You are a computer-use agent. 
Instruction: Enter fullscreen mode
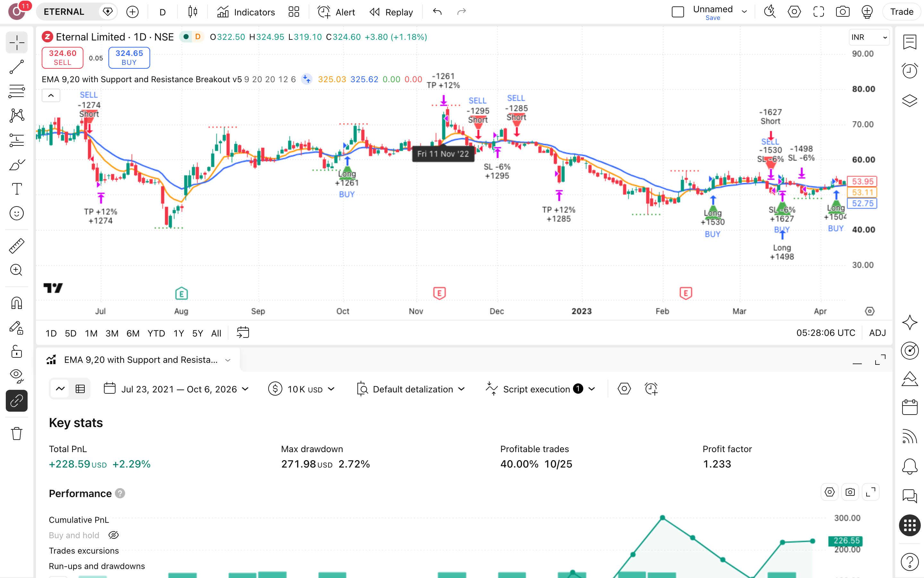tap(819, 12)
